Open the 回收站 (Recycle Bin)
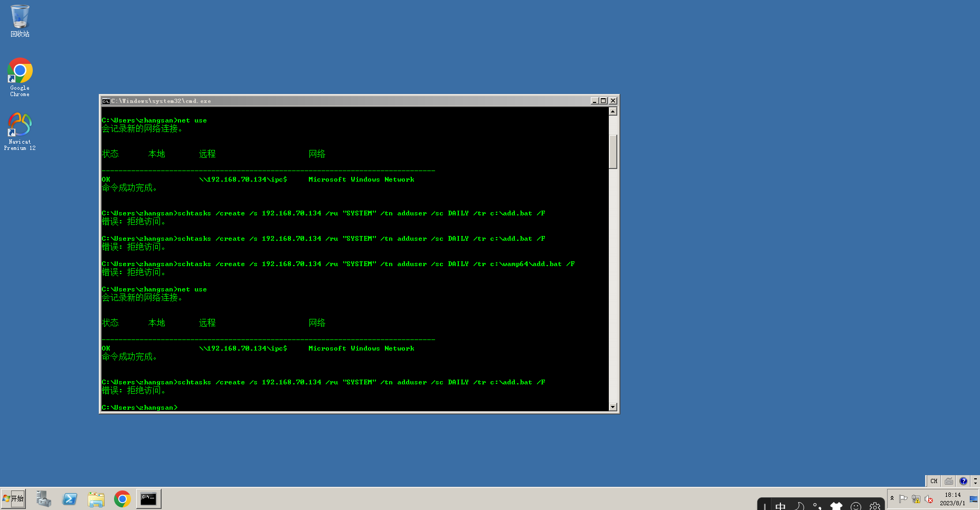This screenshot has width=980, height=510. pyautogui.click(x=20, y=18)
